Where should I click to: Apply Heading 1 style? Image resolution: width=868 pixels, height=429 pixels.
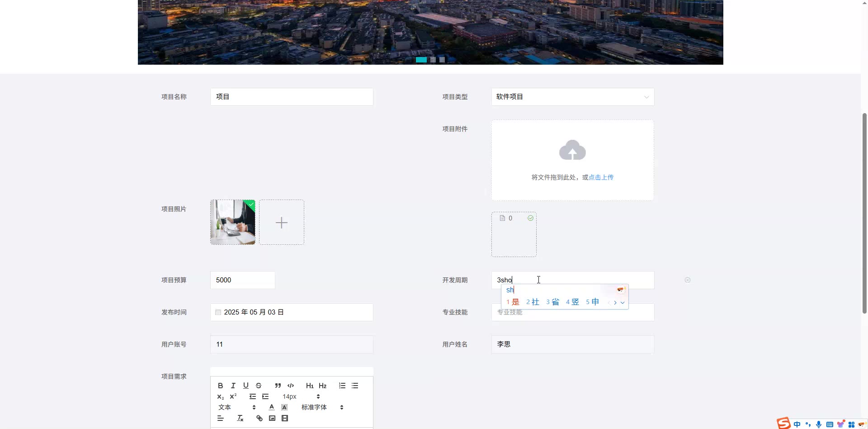(x=310, y=386)
